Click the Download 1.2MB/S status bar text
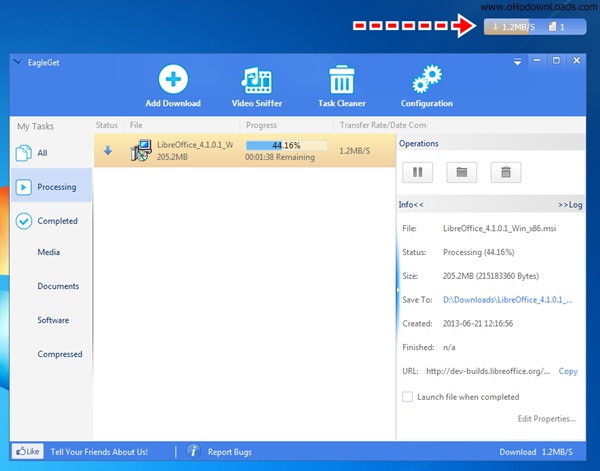This screenshot has width=600, height=471. tap(536, 452)
